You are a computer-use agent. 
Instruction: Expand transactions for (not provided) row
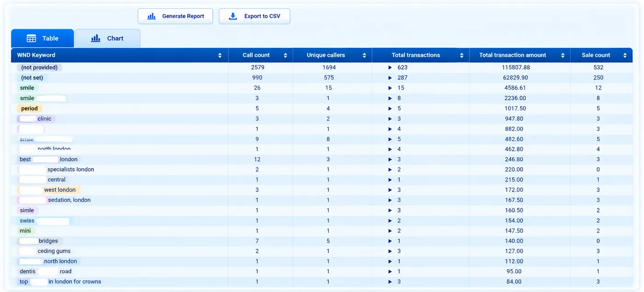pos(391,68)
